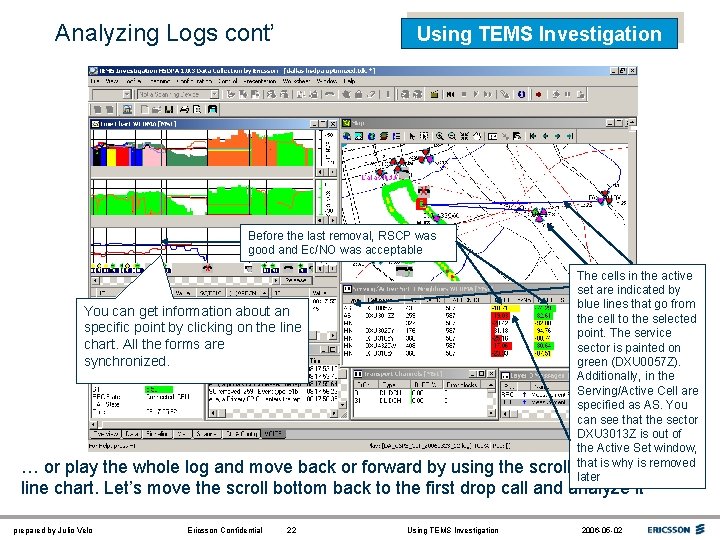Select the pan hand tool in Map toolbar

[478, 136]
